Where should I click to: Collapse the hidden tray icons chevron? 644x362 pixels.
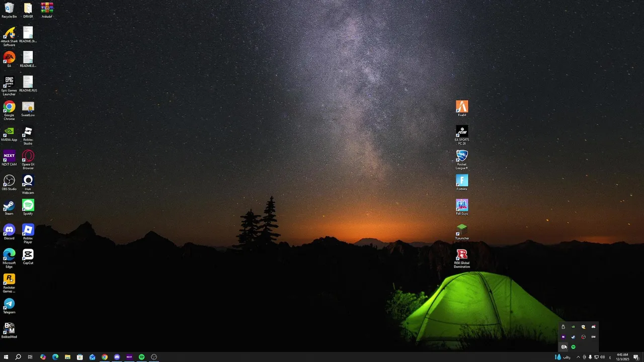tap(578, 357)
